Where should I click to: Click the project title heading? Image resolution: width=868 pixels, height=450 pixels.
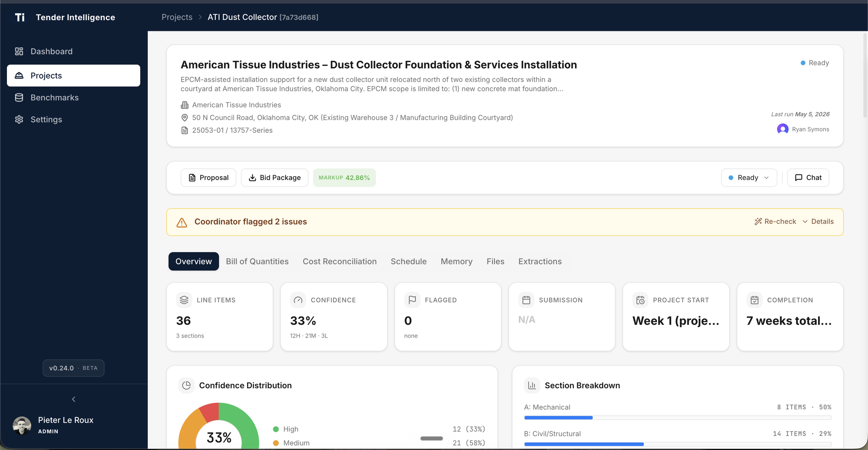coord(379,65)
